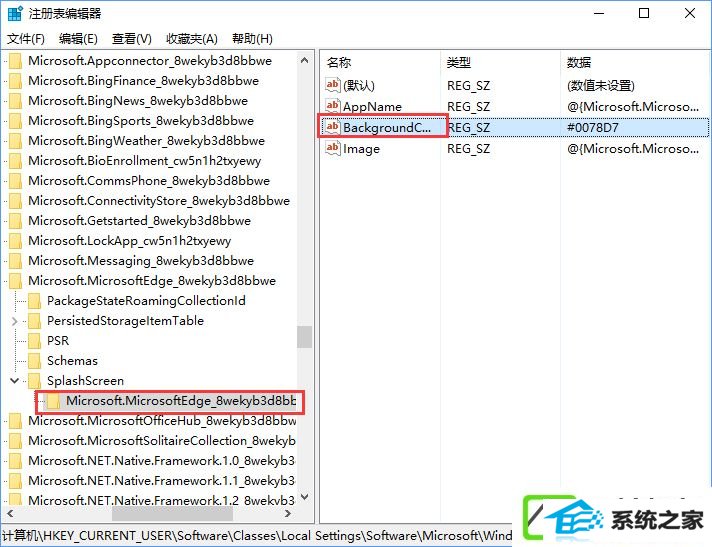Image resolution: width=712 pixels, height=547 pixels.
Task: Select folder icon of Microsoft.BingWeather_8wekyb3d8bbwe
Action: point(15,141)
